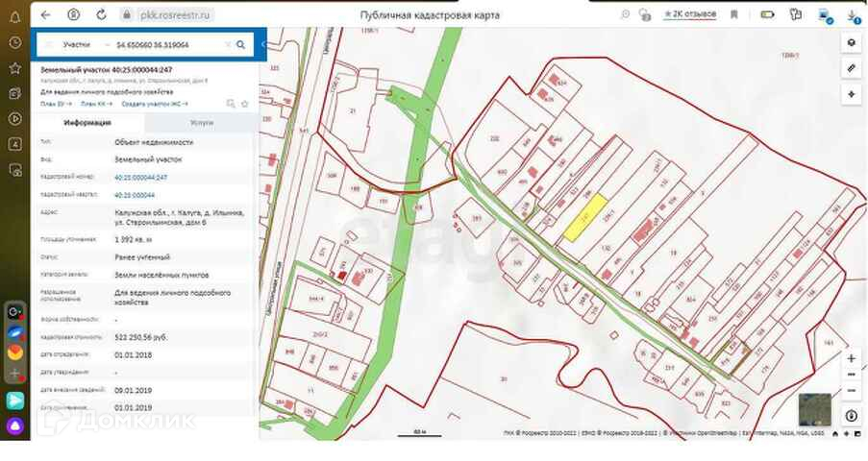Image resolution: width=868 pixels, height=461 pixels.
Task: Add parcel to favorites star
Action: 245,104
